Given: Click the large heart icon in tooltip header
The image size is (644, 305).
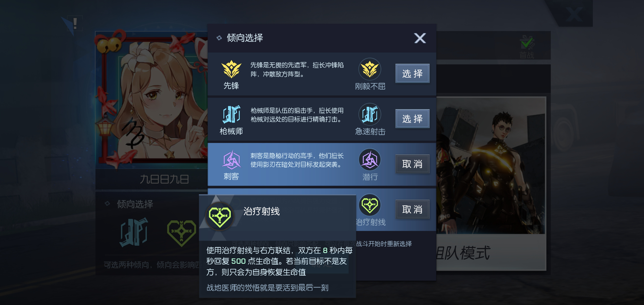Looking at the screenshot, I should [x=220, y=217].
